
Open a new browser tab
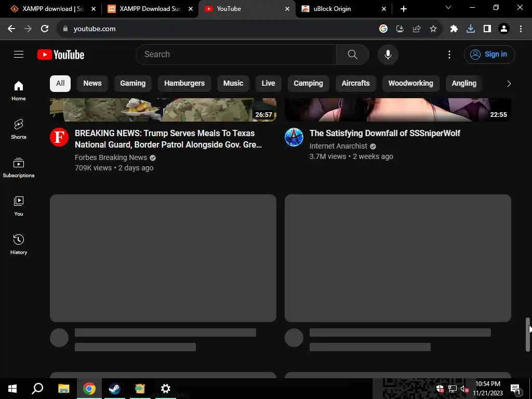403,9
